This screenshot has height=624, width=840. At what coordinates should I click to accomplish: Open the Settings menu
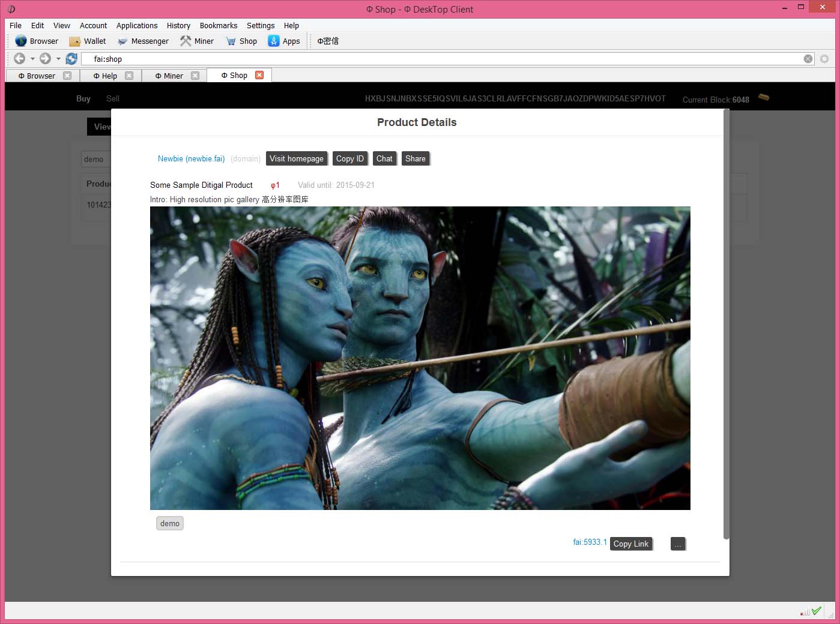261,25
